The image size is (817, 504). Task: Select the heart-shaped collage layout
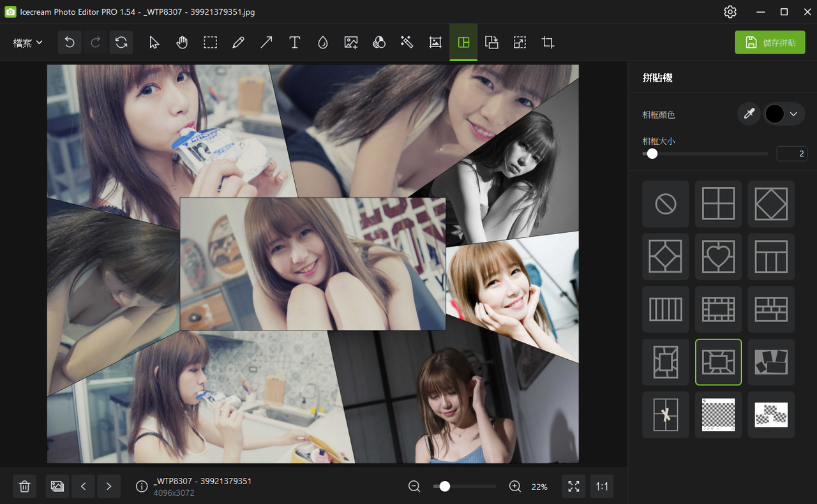pos(718,256)
